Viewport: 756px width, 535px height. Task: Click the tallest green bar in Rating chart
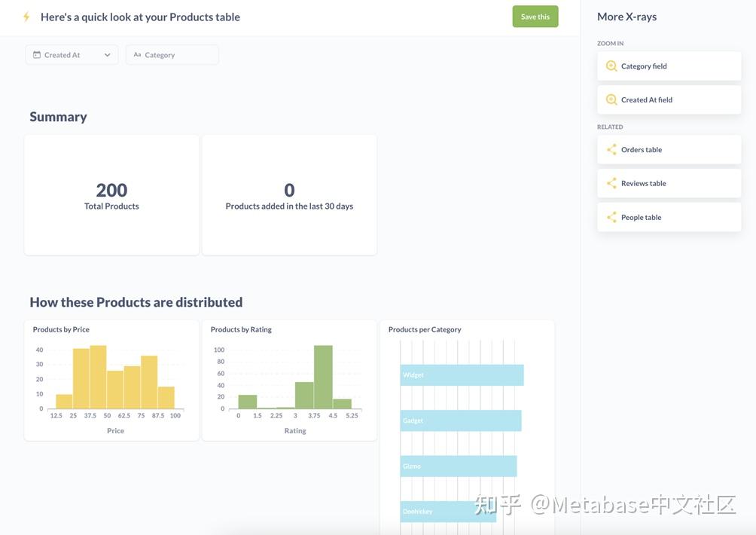(323, 378)
